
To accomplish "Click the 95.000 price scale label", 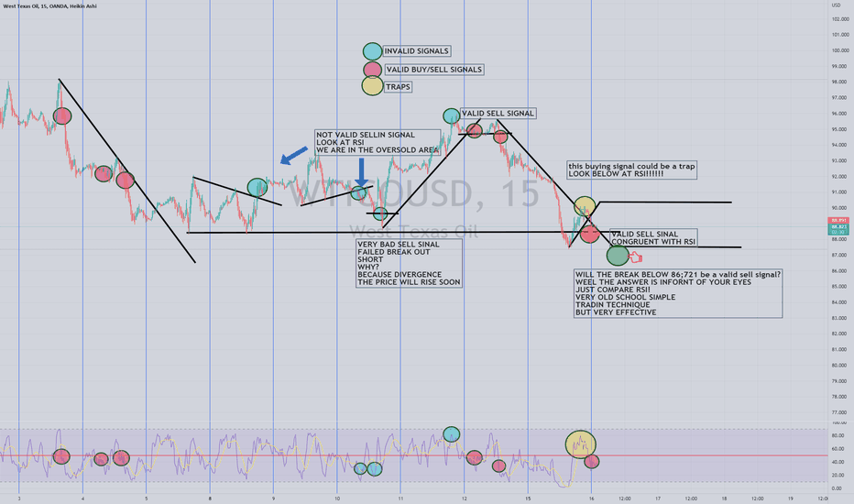I will click(x=839, y=130).
